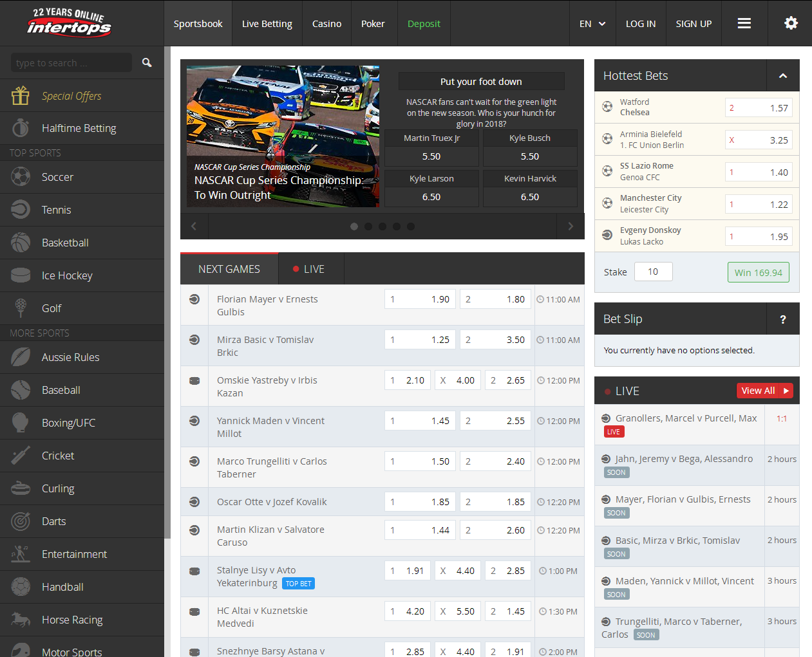Viewport: 812px width, 657px height.
Task: Click hockey puck icon beside HC Altai match
Action: [x=194, y=611]
